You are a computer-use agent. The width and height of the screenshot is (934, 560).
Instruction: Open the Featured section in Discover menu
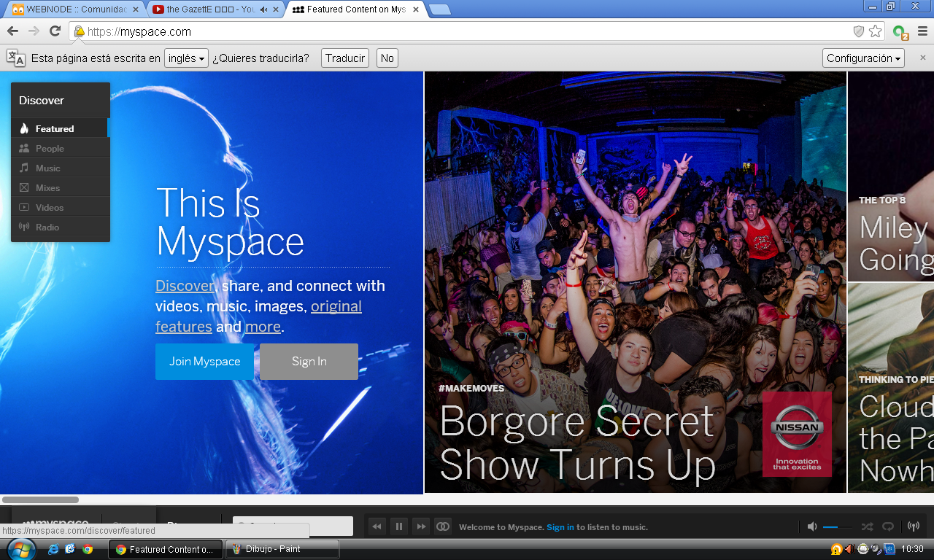(x=60, y=128)
